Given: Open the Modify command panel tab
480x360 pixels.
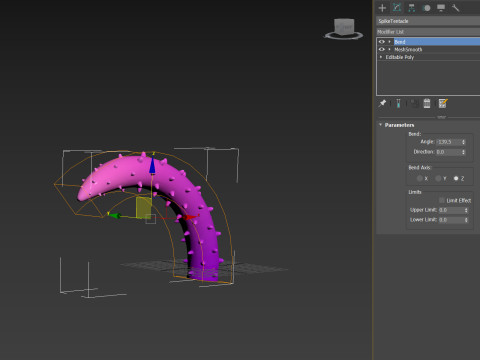Looking at the screenshot, I should [397, 7].
